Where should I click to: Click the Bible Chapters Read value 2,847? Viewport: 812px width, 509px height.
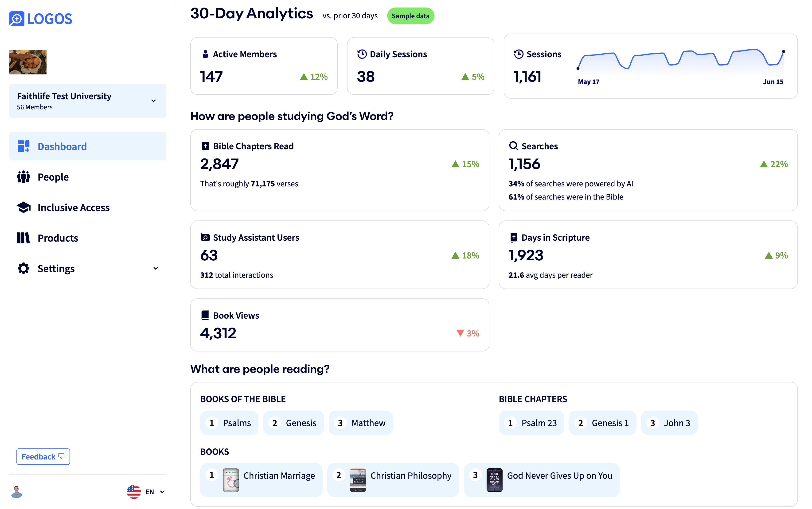(219, 164)
